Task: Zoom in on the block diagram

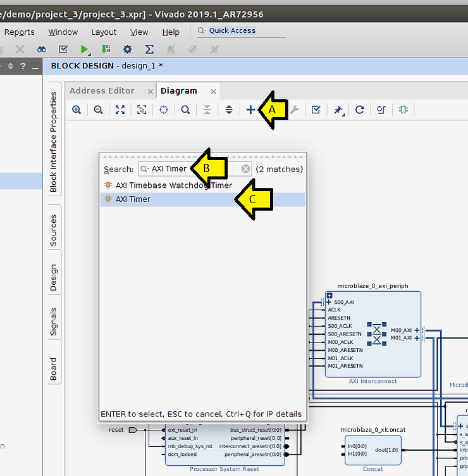Action: click(77, 110)
